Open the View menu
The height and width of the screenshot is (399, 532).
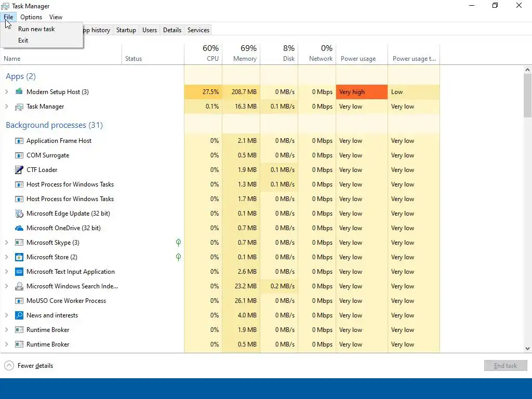coord(56,17)
